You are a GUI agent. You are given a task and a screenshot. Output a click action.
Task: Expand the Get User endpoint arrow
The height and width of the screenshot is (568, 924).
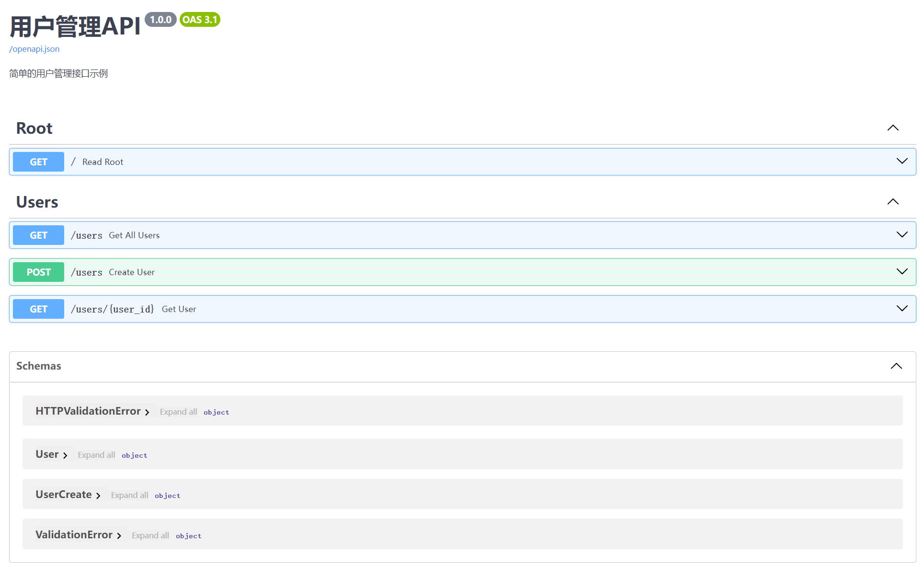[x=901, y=309]
